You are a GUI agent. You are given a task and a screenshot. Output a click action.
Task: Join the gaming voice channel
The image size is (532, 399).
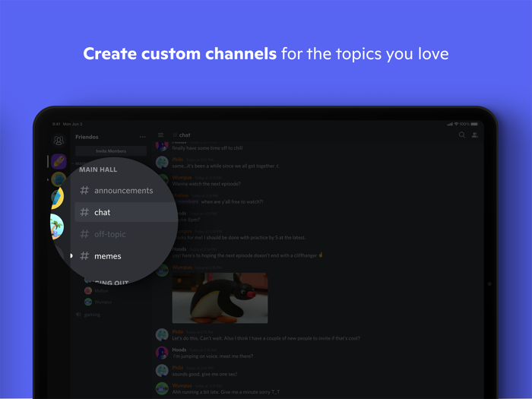click(88, 315)
